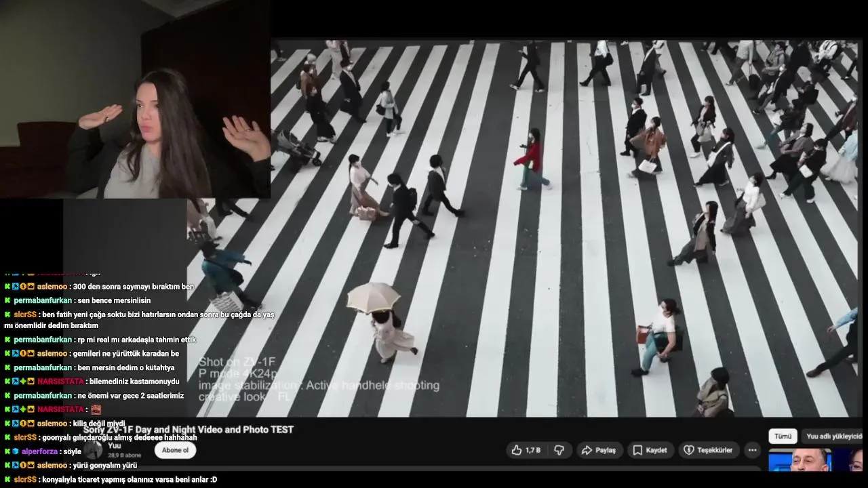
Task: Click chat message '300 den sonra saymayı bıraktım ben'
Action: pos(133,287)
